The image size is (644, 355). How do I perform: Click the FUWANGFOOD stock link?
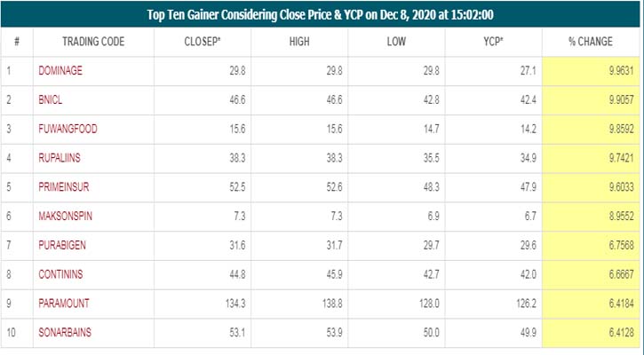(68, 128)
